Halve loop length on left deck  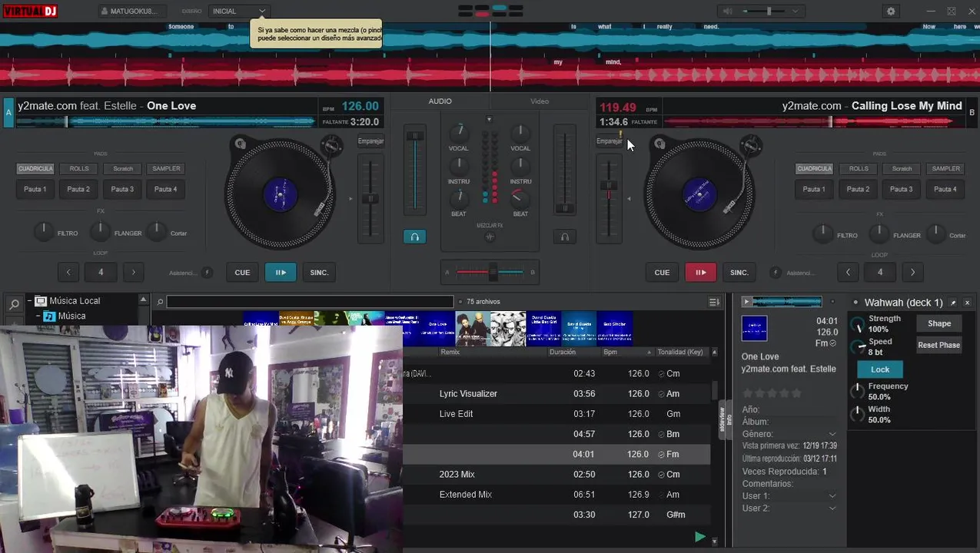coord(68,272)
